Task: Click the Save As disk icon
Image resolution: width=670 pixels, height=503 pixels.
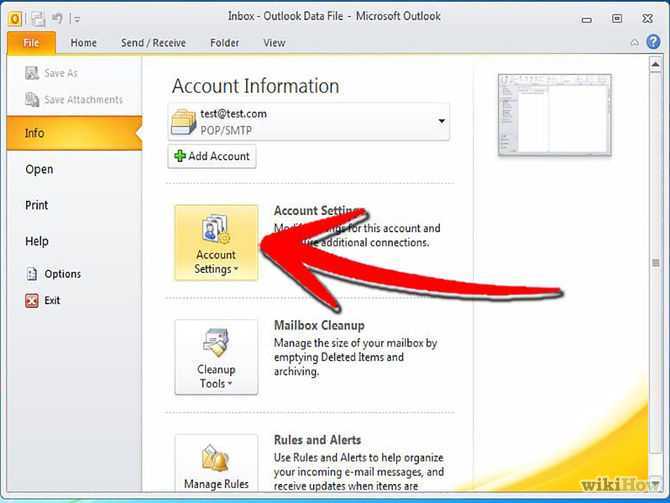Action: [32, 73]
